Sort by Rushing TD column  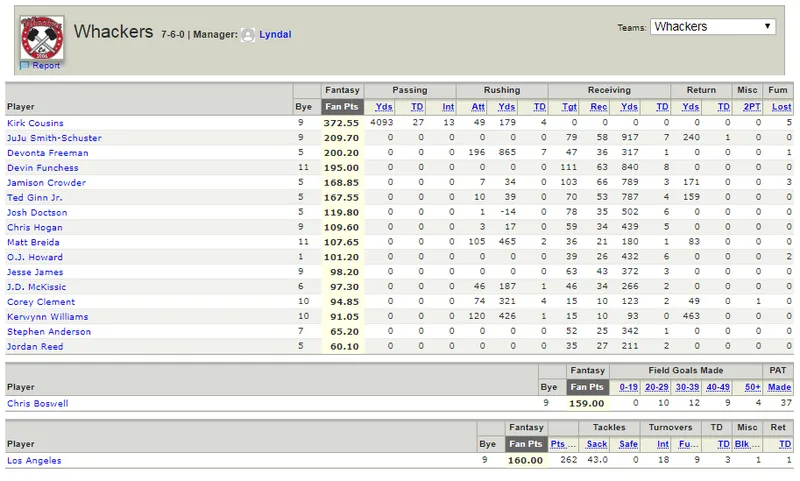[539, 107]
